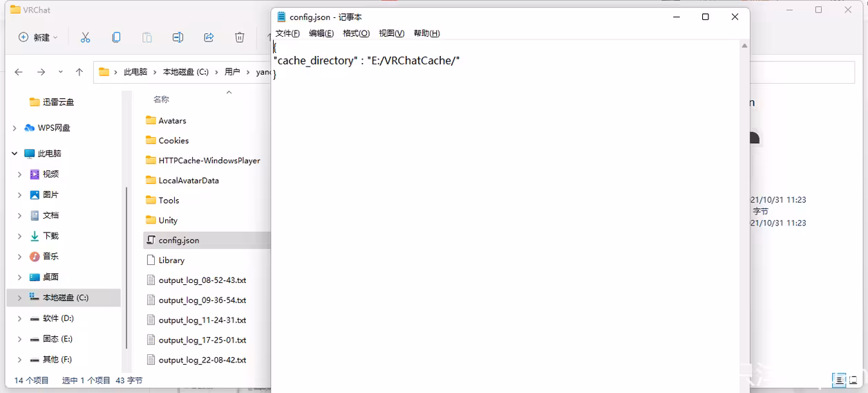This screenshot has width=868, height=393.
Task: Collapse the 此电脑 tree node
Action: click(15, 154)
